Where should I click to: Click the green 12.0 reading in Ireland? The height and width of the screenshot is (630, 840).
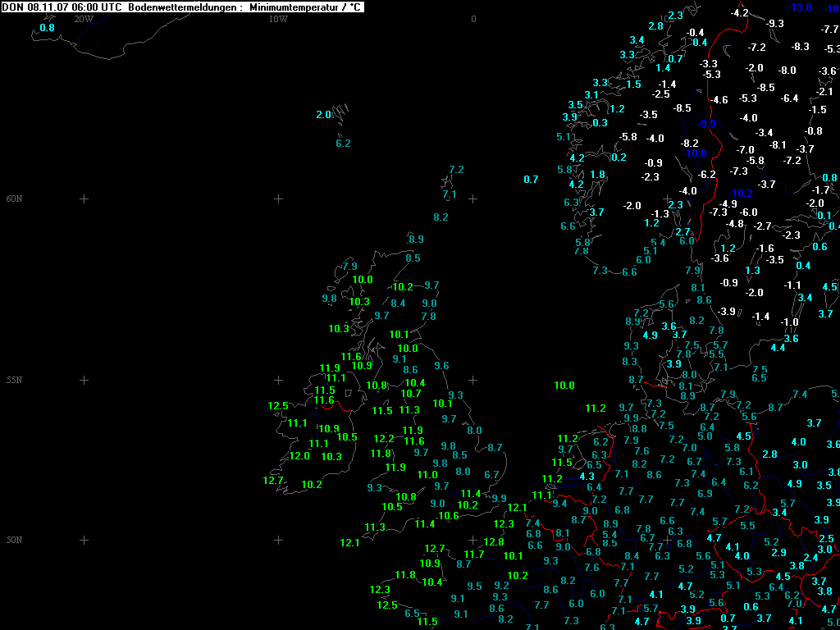[299, 456]
